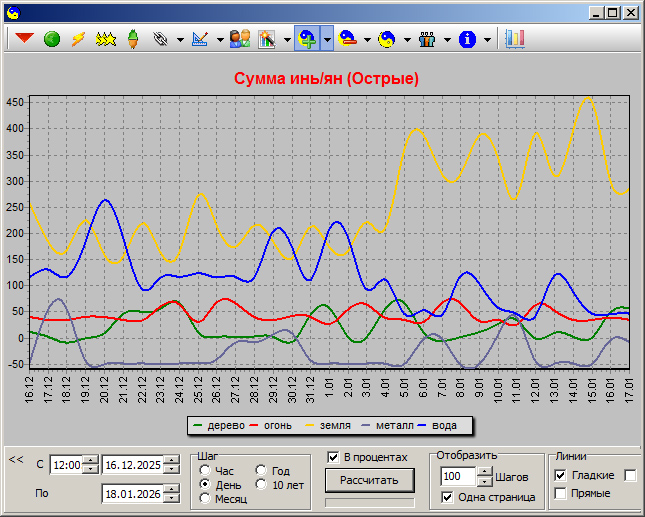Click the red down-triangle toolbar icon
The width and height of the screenshot is (645, 517).
click(25, 39)
